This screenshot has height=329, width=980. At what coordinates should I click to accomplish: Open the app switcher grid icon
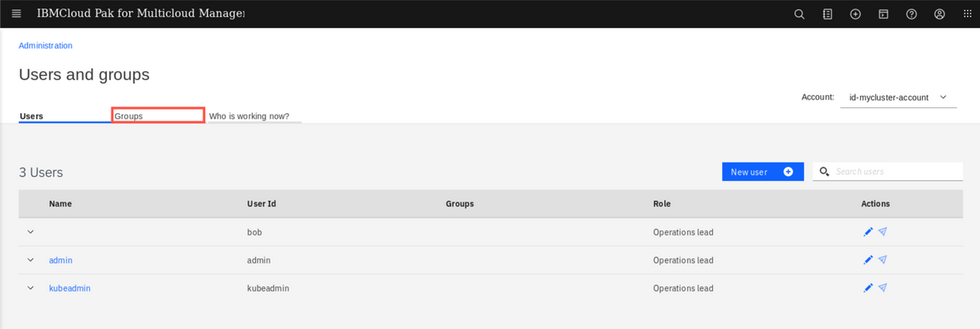[x=967, y=14]
